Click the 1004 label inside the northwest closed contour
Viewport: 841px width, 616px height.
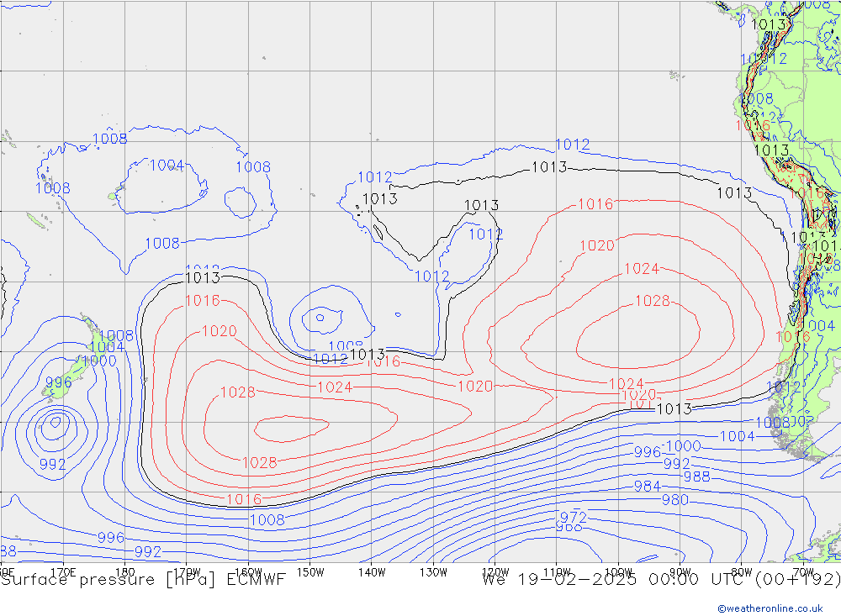click(167, 166)
